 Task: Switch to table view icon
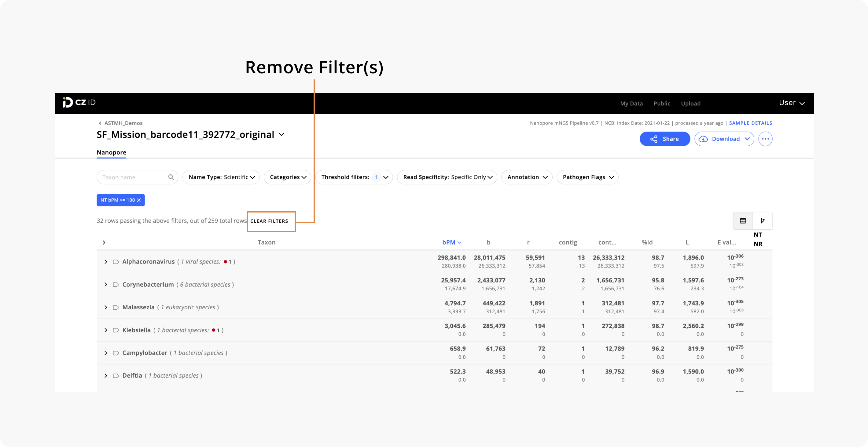tap(743, 221)
